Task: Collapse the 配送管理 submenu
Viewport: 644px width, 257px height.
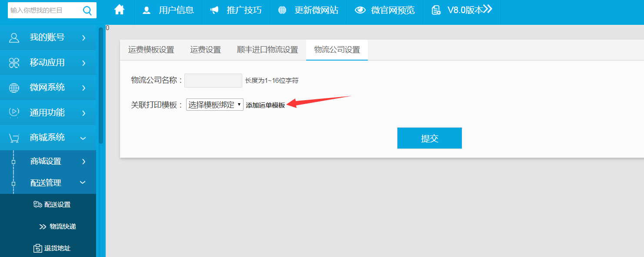Action: tap(82, 183)
